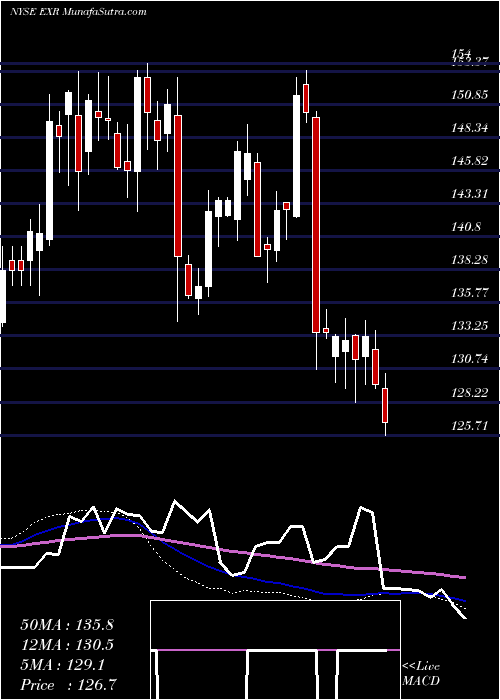Select the 128.22 price axis label
The image size is (500, 700).
click(x=468, y=392)
